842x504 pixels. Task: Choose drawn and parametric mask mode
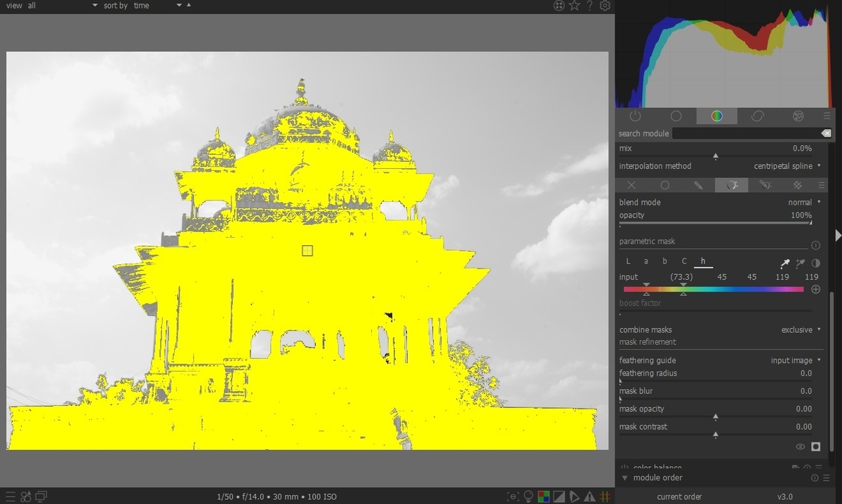coord(765,185)
